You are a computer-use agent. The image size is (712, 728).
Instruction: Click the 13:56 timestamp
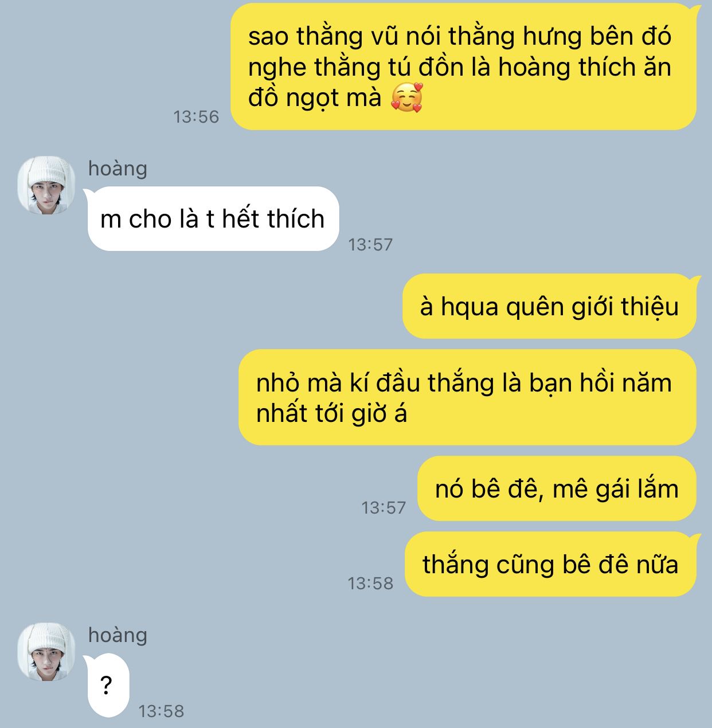(x=196, y=117)
